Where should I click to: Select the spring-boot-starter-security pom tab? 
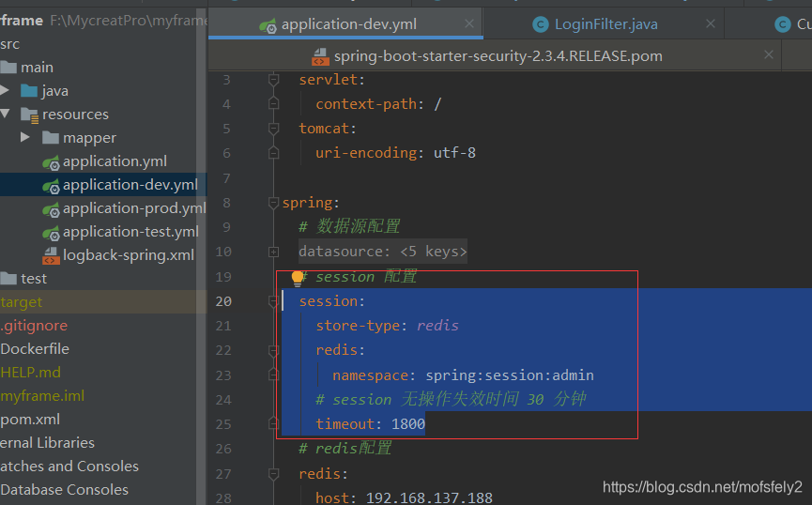coord(498,56)
